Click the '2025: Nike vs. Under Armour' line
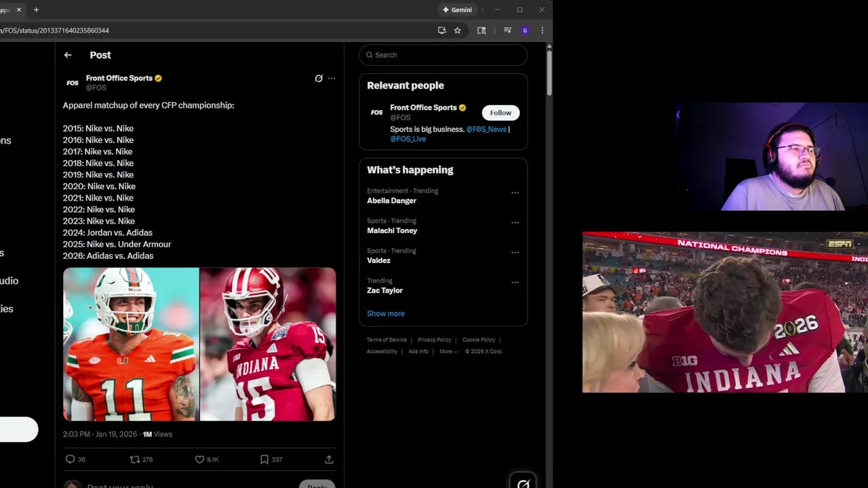 click(x=117, y=244)
